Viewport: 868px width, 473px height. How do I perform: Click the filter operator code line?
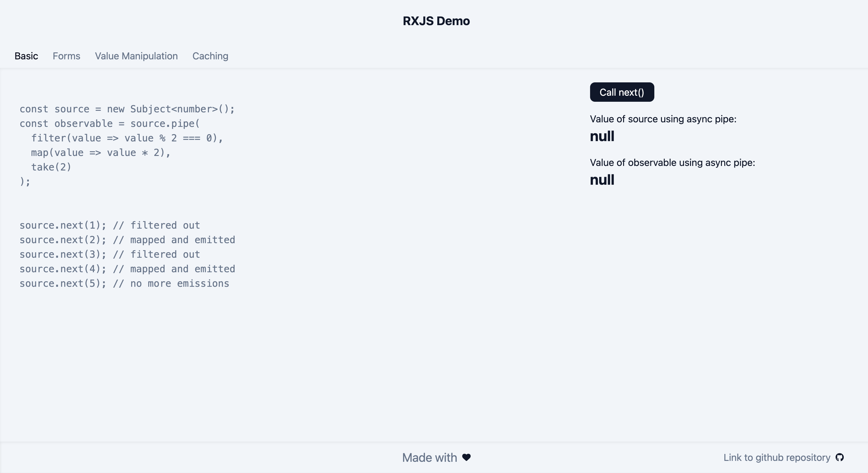pos(127,138)
